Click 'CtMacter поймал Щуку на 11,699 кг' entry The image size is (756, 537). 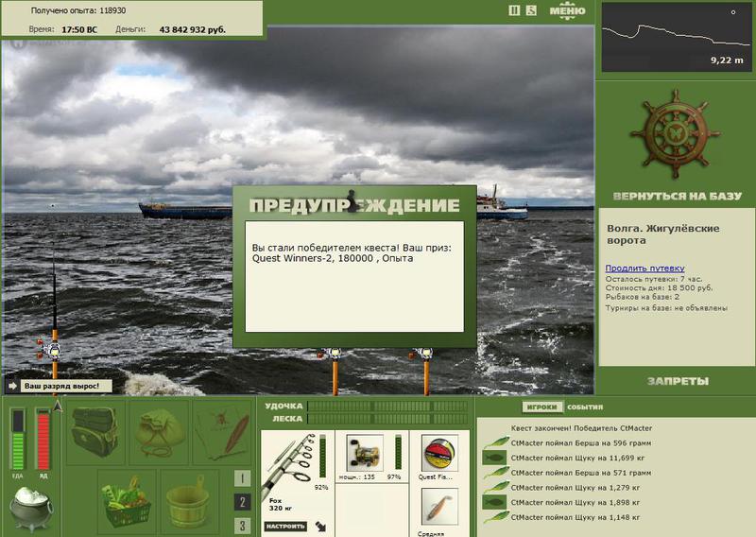577,458
